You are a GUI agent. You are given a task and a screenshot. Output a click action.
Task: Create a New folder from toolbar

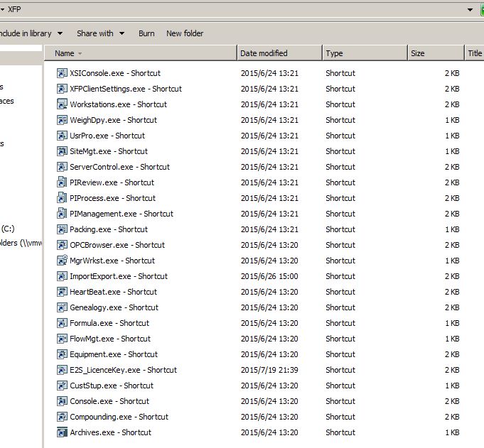click(x=185, y=33)
